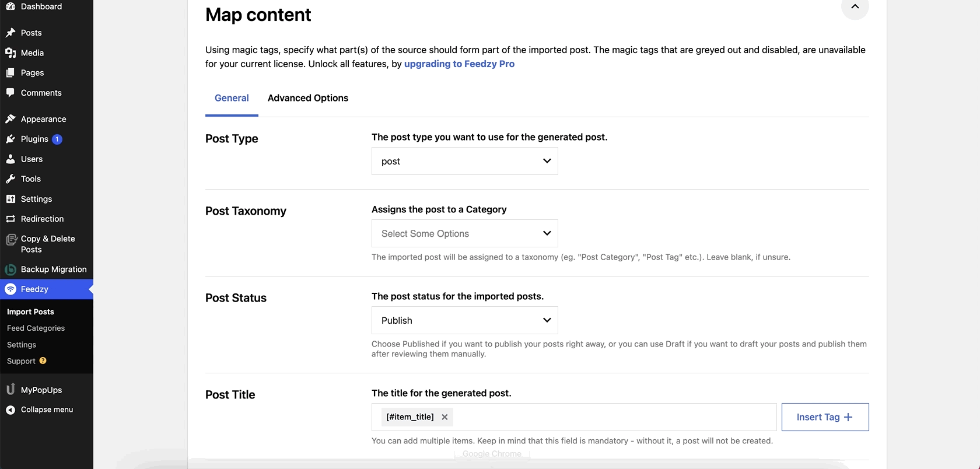This screenshot has height=469, width=980.
Task: Go to Feedzy Settings submenu item
Action: click(22, 345)
